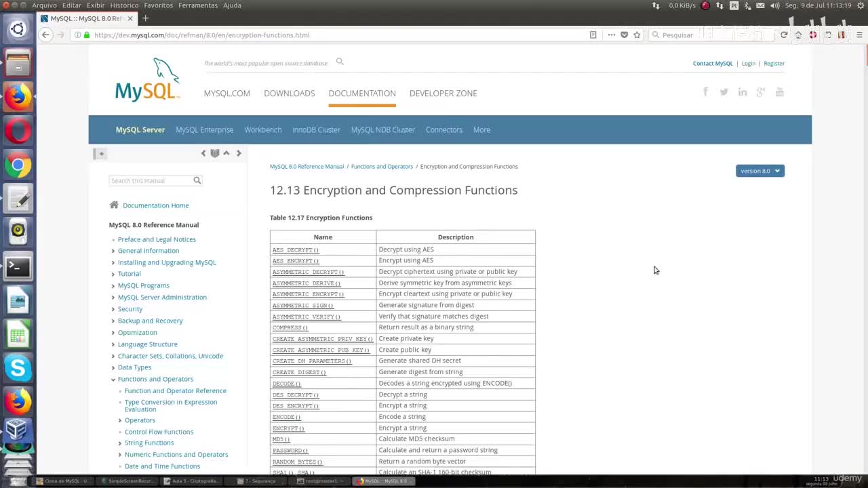868x488 pixels.
Task: Focus the Pesquisar search box
Action: coord(712,35)
